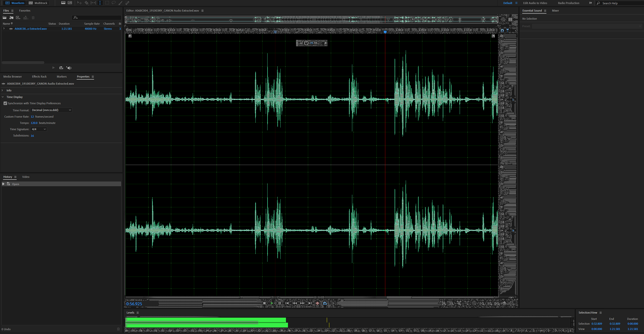
Task: Toggle Auto-Play in the Files panel
Action: [69, 68]
